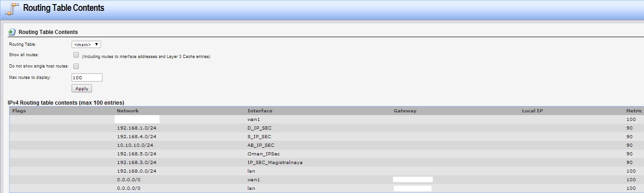Select the 192.168.4.0/24 network cell

point(136,136)
